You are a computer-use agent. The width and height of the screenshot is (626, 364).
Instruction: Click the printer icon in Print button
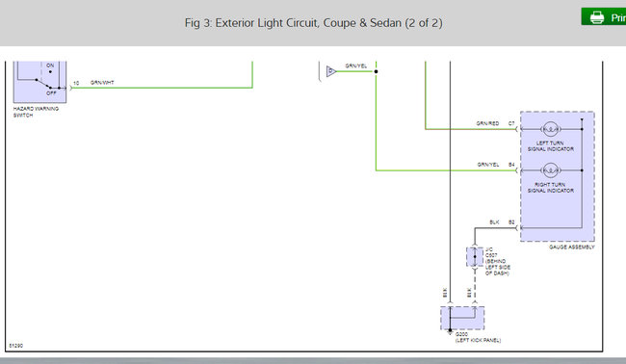click(x=597, y=17)
